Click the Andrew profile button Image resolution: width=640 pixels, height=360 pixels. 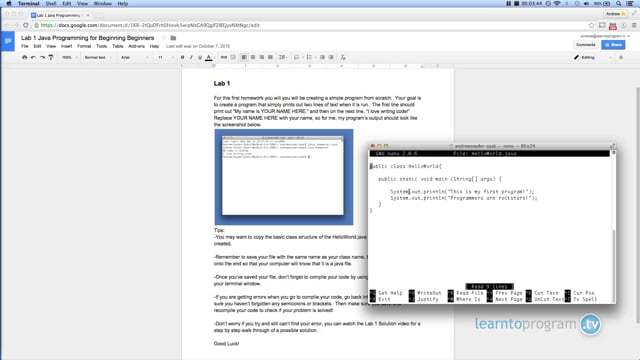616,14
